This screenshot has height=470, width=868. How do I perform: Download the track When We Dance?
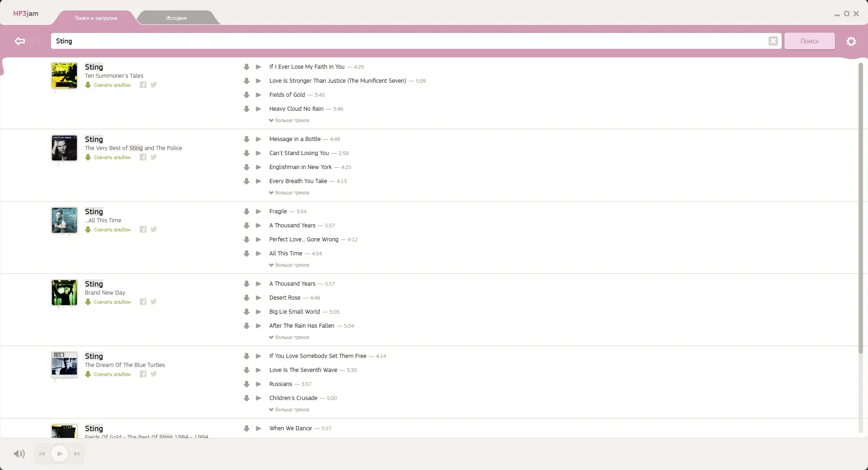[246, 428]
